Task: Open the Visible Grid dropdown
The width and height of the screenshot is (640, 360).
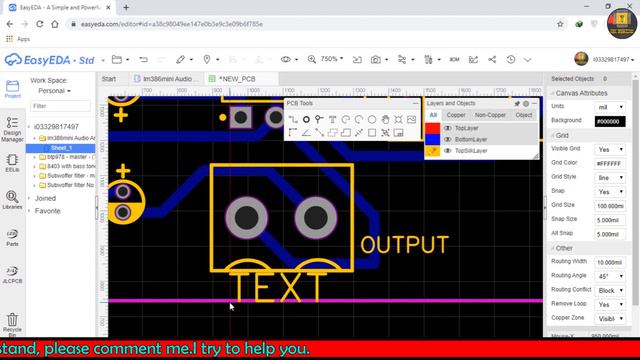Action: [x=610, y=149]
